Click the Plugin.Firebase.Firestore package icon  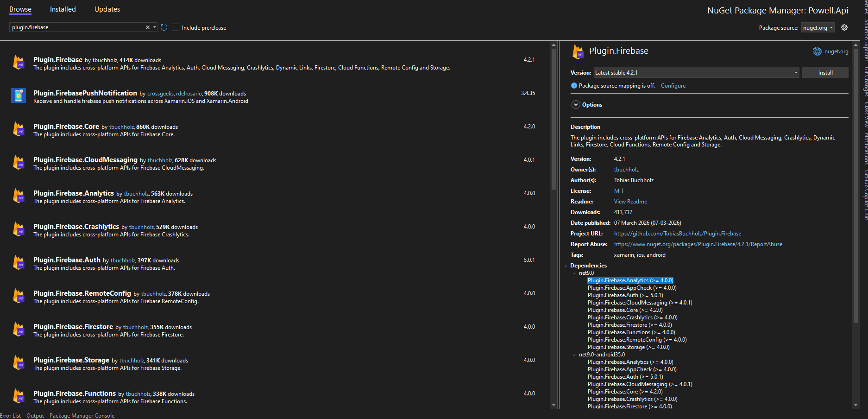pyautogui.click(x=19, y=329)
